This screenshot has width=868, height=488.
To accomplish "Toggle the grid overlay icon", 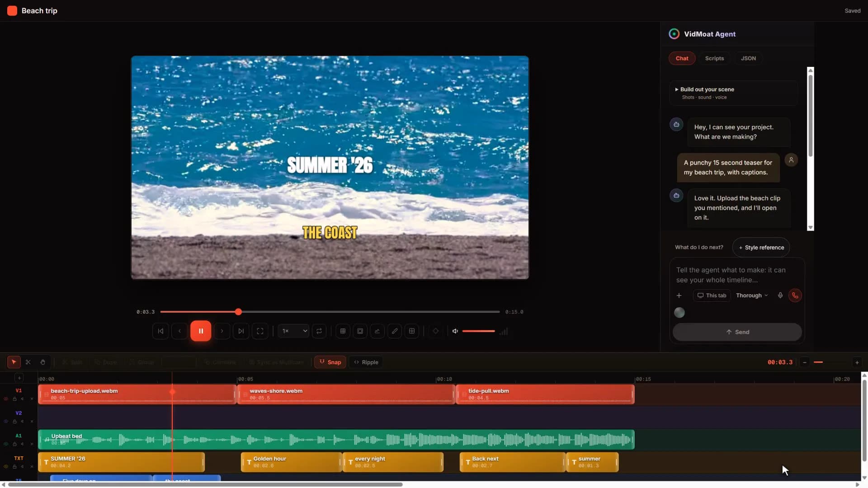I will pyautogui.click(x=343, y=331).
